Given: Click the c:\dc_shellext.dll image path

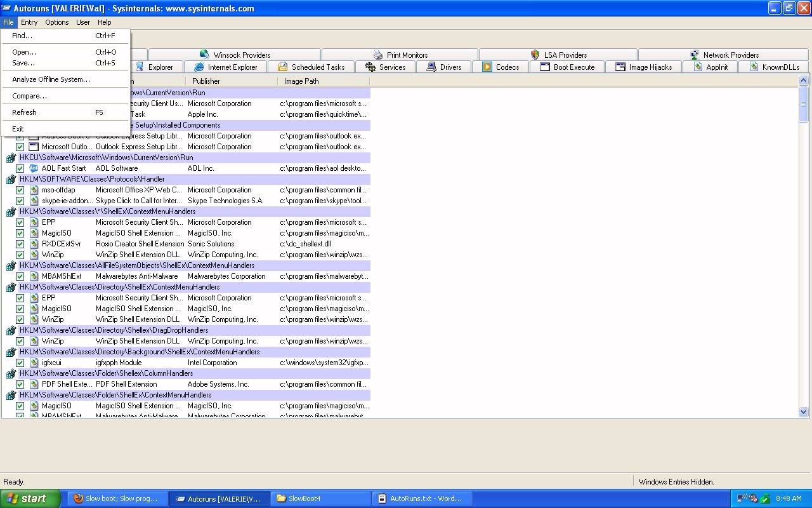Looking at the screenshot, I should pyautogui.click(x=305, y=244).
